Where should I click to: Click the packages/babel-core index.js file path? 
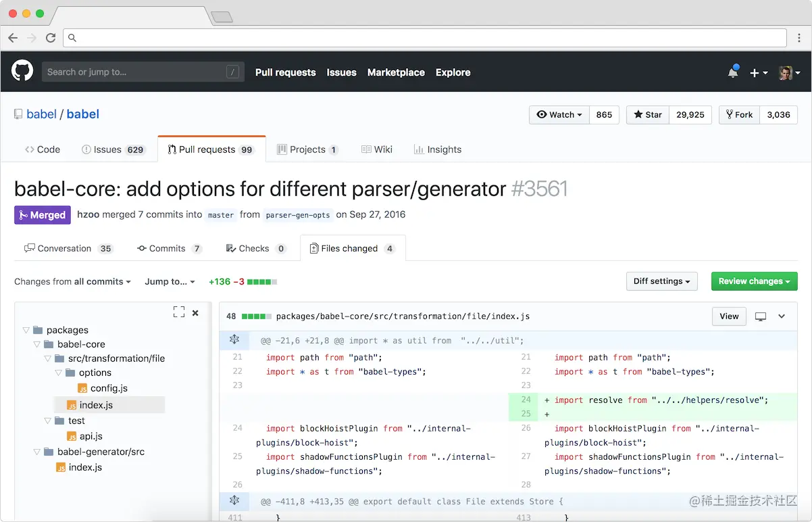point(403,316)
